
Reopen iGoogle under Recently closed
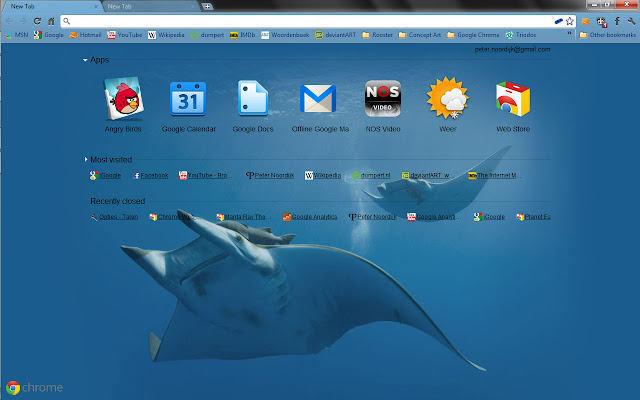(489, 217)
